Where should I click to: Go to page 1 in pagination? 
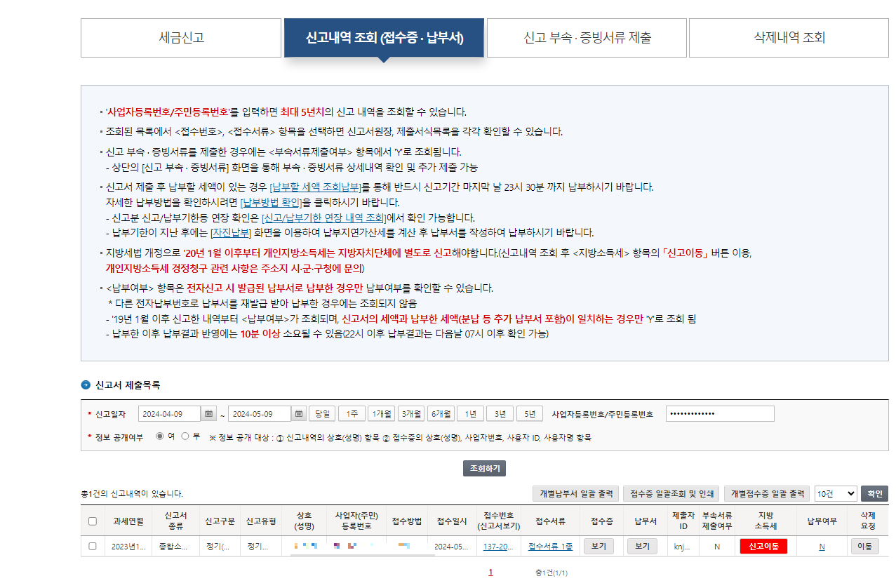490,573
